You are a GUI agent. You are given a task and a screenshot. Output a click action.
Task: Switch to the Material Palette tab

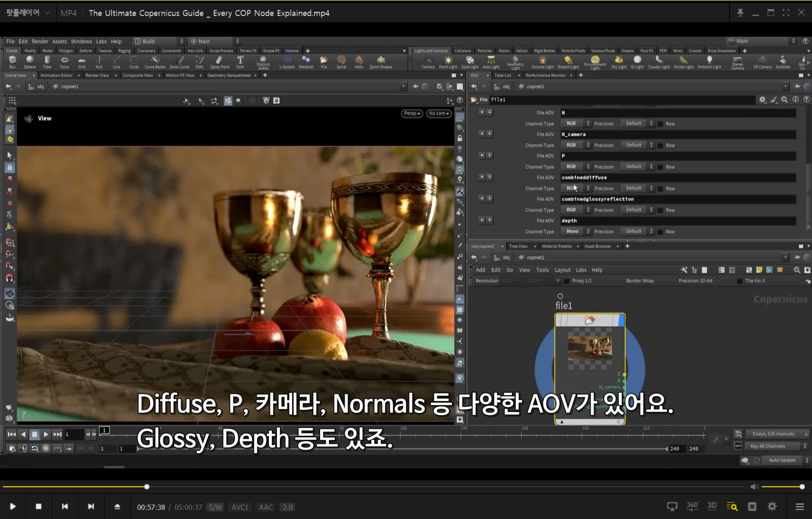(x=556, y=246)
